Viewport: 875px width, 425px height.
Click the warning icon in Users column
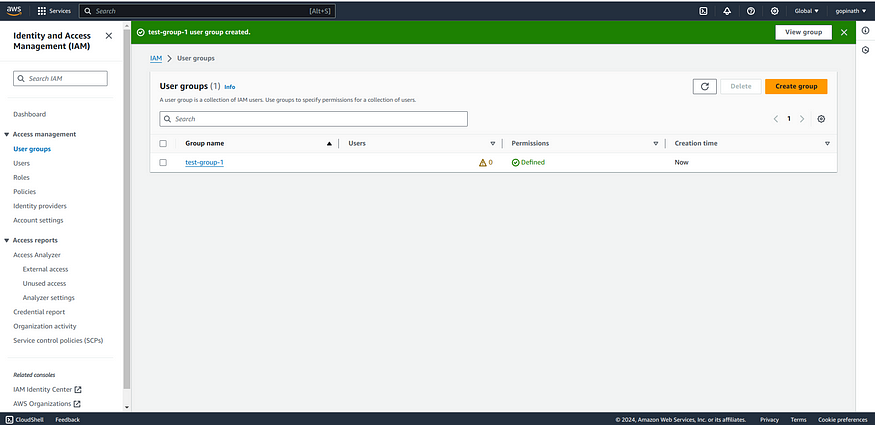(483, 163)
